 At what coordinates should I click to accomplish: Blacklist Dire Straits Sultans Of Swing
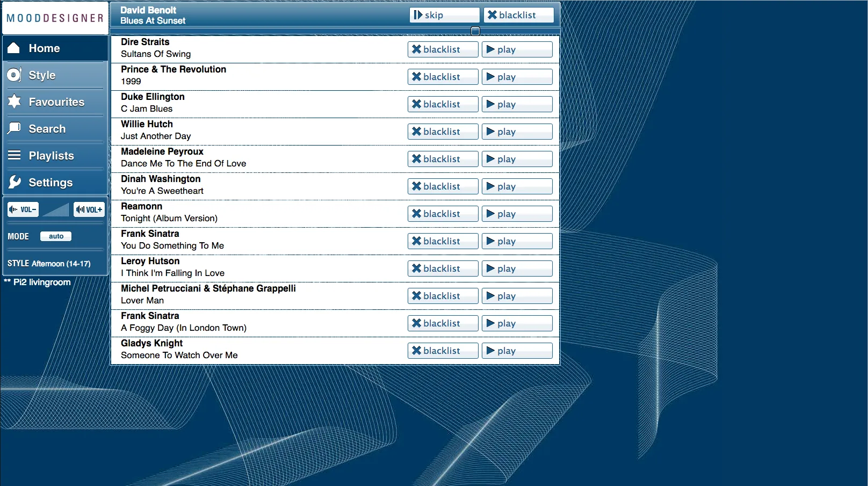[x=443, y=49]
